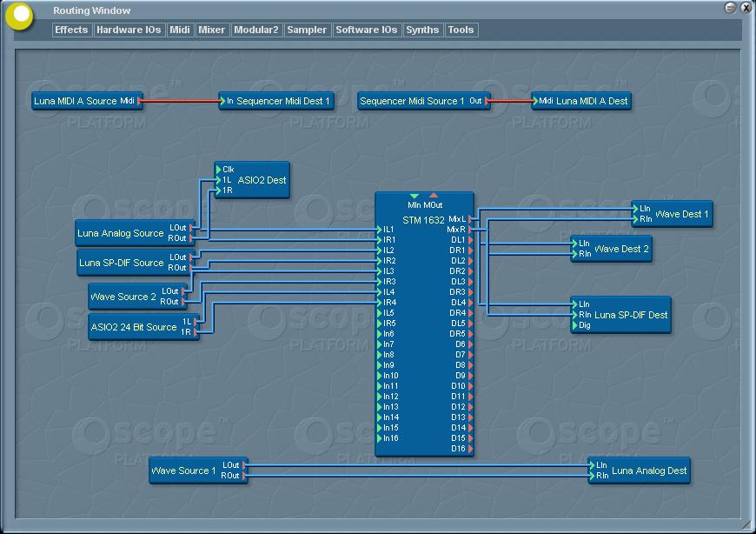This screenshot has width=756, height=534.
Task: Click the IL5 input port on STM 1632
Action: click(380, 313)
